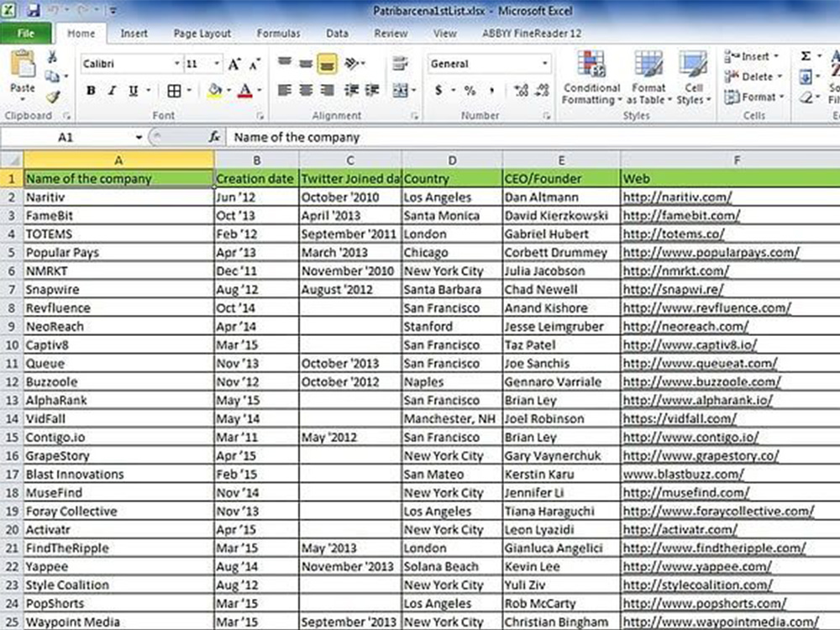Click the AutoSum sigma icon
Viewport: 840px width, 630px height.
pyautogui.click(x=806, y=56)
